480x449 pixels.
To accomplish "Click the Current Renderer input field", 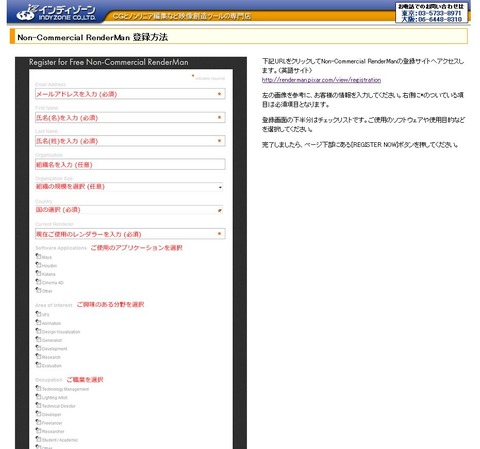I will pyautogui.click(x=130, y=234).
